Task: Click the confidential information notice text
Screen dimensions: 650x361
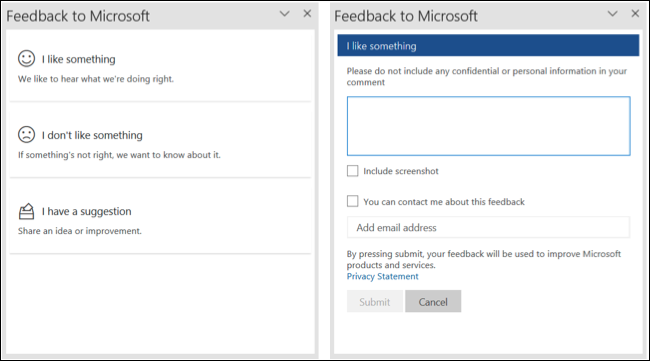Action: click(x=487, y=76)
